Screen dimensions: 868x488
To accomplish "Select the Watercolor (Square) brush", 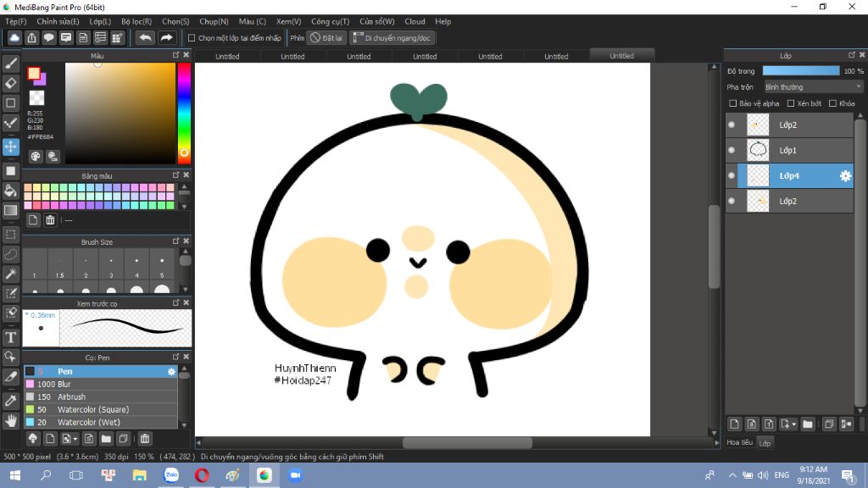I will (101, 409).
